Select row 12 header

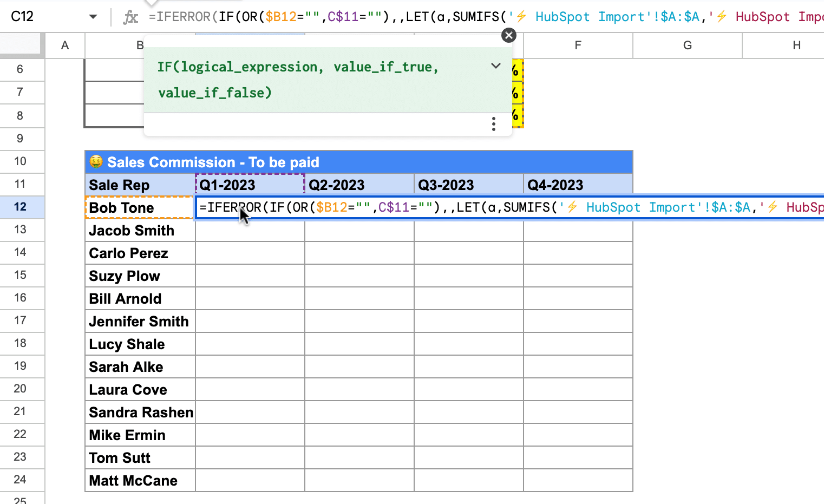(21, 207)
